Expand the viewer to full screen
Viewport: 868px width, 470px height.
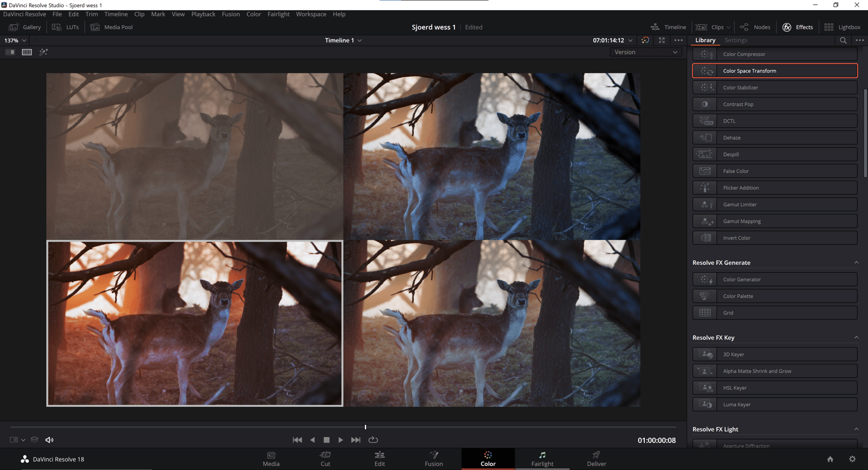pyautogui.click(x=662, y=41)
